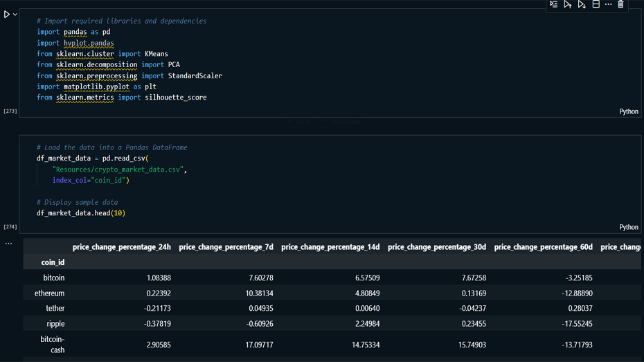This screenshot has width=644, height=362.
Task: Change language mode of imports cell
Action: (x=628, y=111)
